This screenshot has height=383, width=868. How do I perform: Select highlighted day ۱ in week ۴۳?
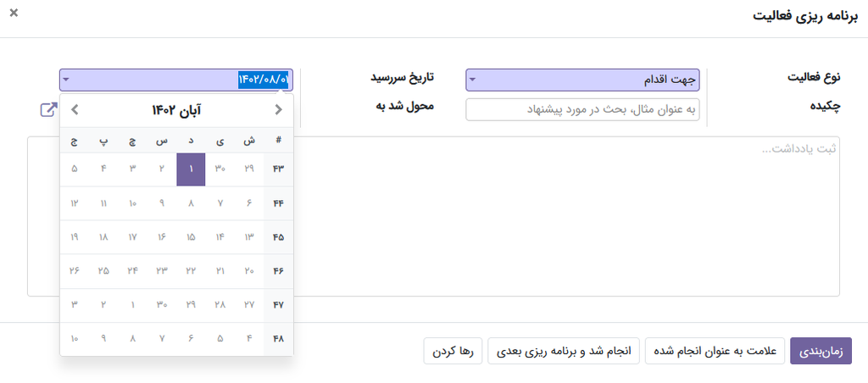(x=191, y=169)
